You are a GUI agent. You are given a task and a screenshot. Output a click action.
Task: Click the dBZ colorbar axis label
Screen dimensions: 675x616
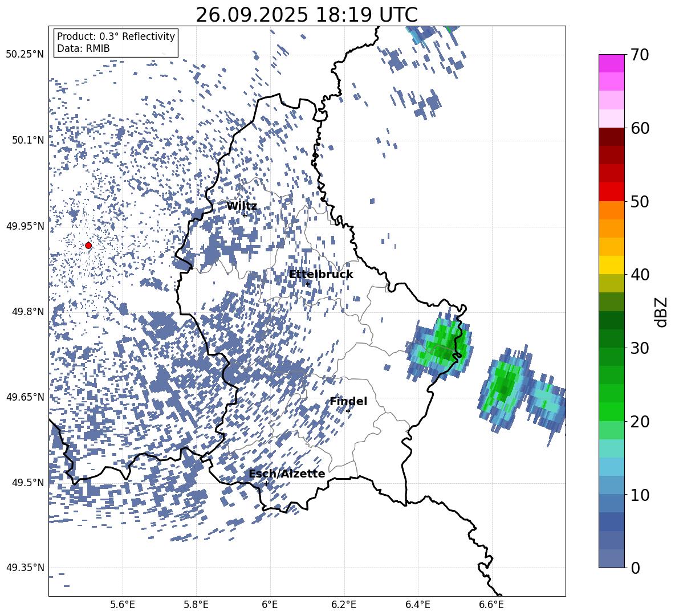pyautogui.click(x=662, y=312)
